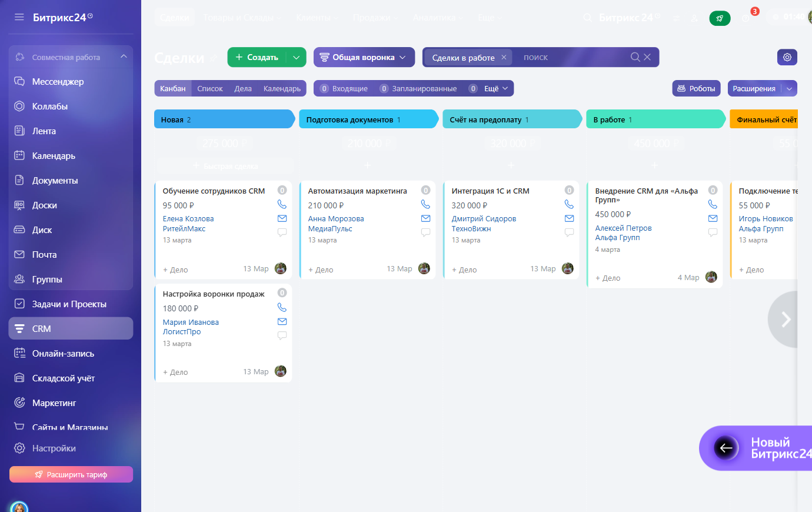The image size is (812, 512).
Task: Expand Товары и Склады top menu
Action: 242,18
